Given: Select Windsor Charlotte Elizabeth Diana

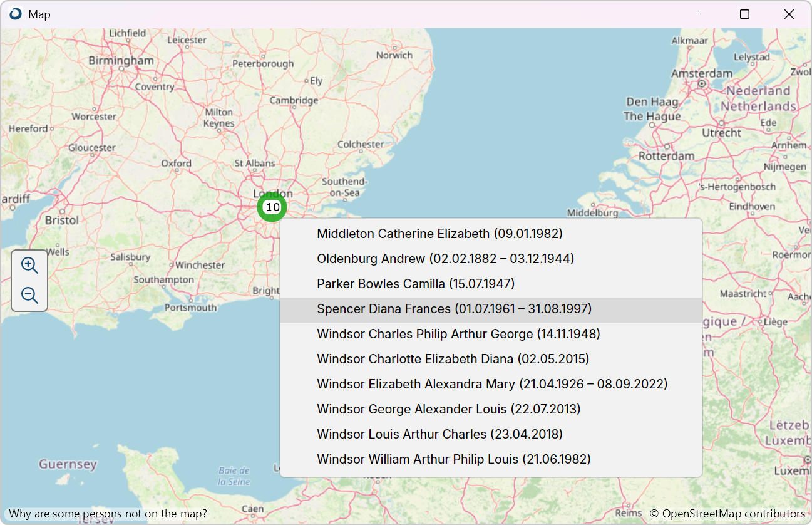Looking at the screenshot, I should [453, 359].
